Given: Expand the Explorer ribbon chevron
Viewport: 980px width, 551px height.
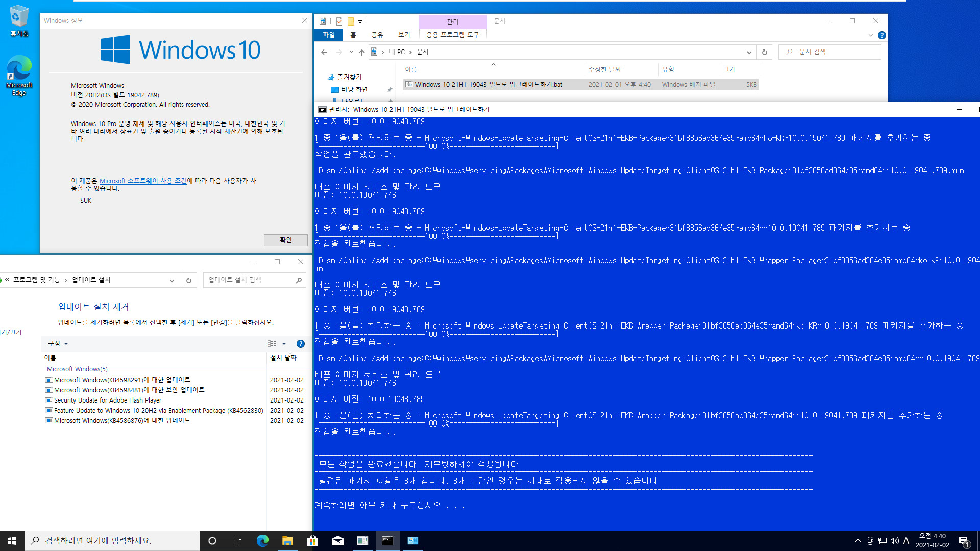Looking at the screenshot, I should click(x=871, y=35).
